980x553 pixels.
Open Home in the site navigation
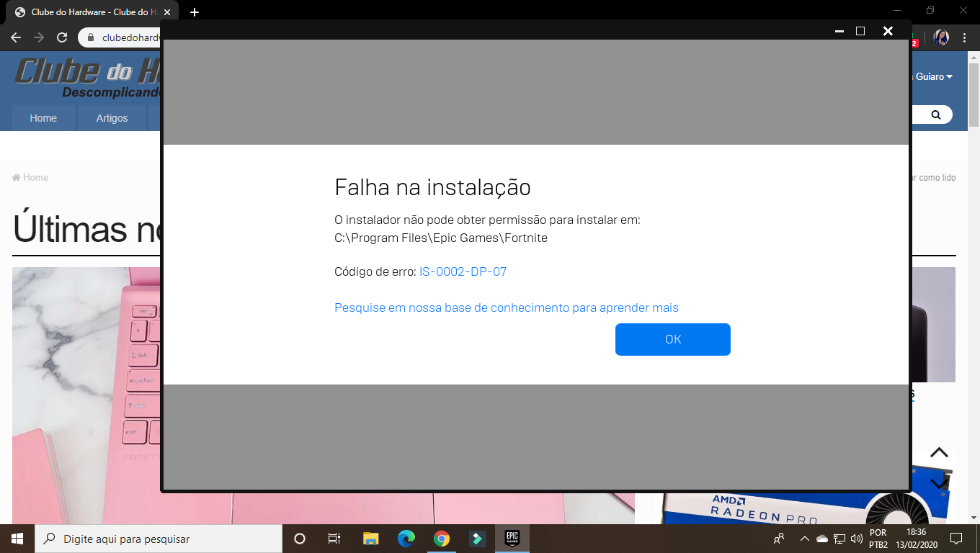coord(43,118)
